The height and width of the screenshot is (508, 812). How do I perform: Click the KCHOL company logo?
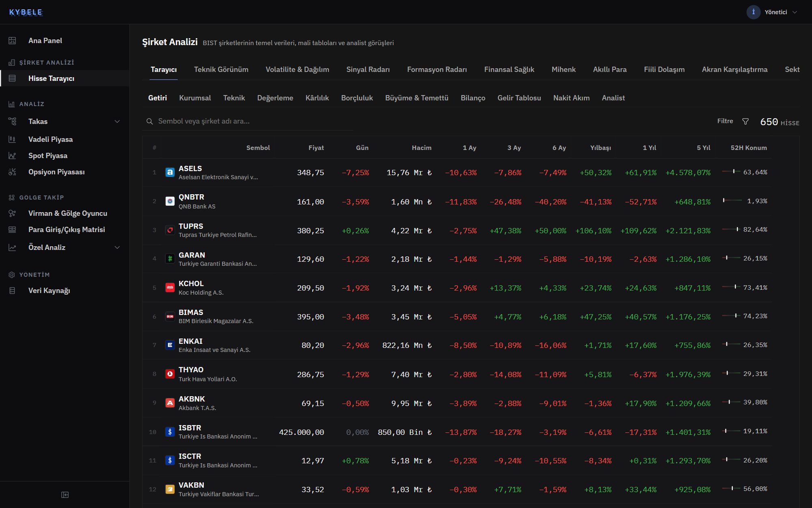[170, 288]
